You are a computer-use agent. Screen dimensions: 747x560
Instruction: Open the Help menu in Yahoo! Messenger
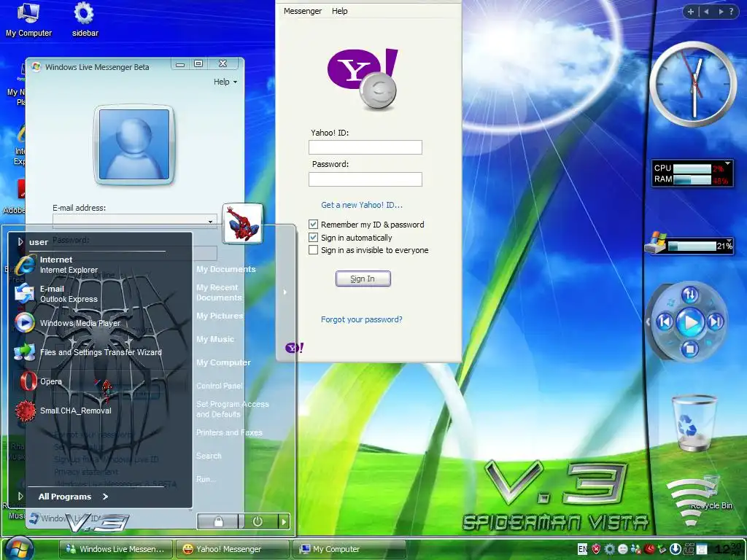pyautogui.click(x=340, y=11)
